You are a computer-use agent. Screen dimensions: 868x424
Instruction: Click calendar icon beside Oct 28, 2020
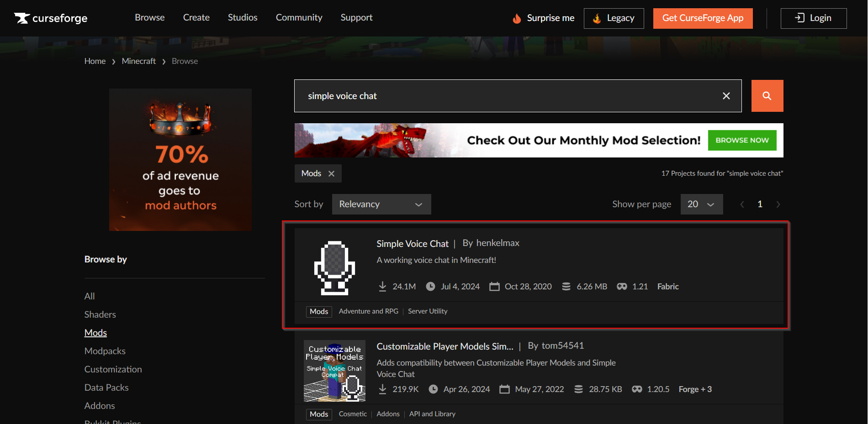494,286
